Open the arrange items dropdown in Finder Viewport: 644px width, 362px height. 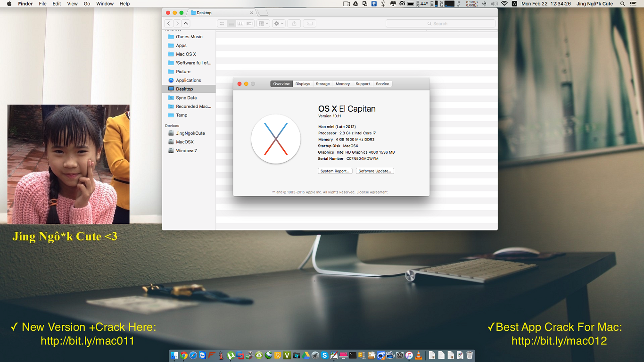click(263, 23)
